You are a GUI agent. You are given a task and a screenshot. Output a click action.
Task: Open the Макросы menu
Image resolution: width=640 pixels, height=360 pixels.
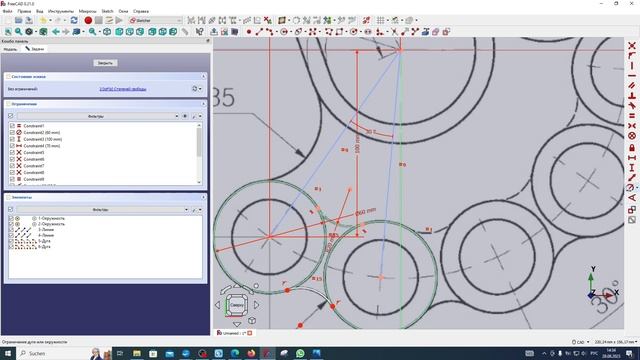point(87,11)
